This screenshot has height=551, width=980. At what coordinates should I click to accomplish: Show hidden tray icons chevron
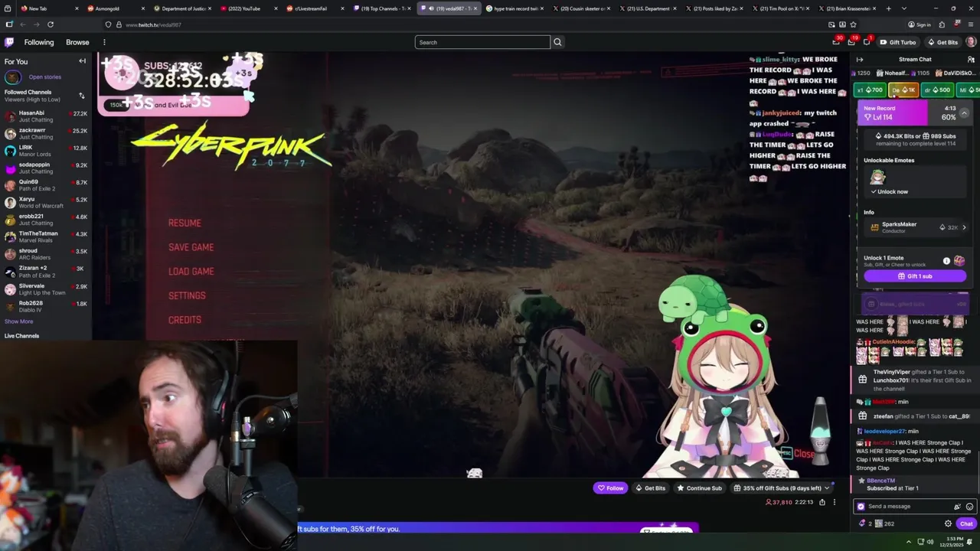coord(907,542)
